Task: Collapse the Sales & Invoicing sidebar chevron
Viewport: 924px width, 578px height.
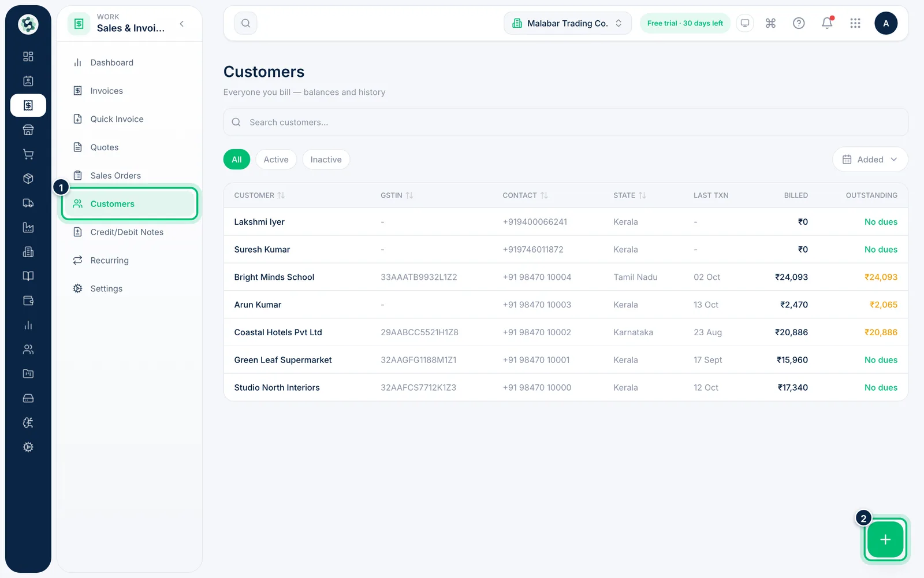Action: pos(182,24)
